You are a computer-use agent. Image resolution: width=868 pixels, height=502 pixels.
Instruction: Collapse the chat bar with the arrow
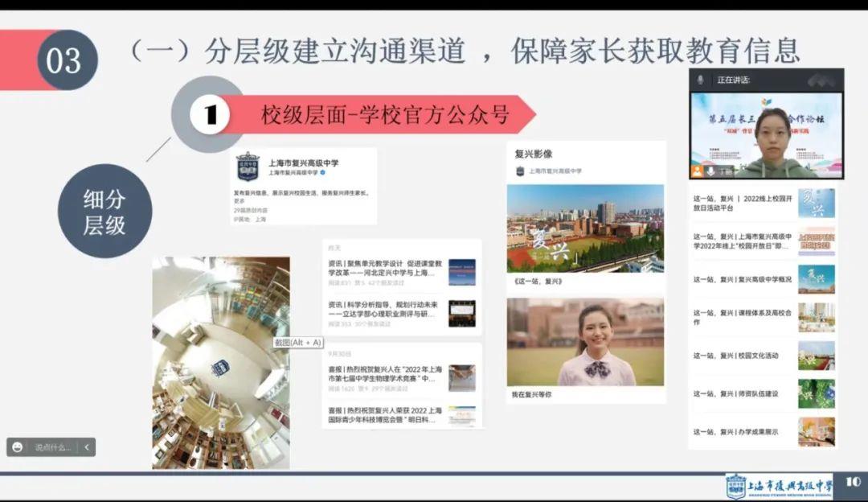pos(87,447)
